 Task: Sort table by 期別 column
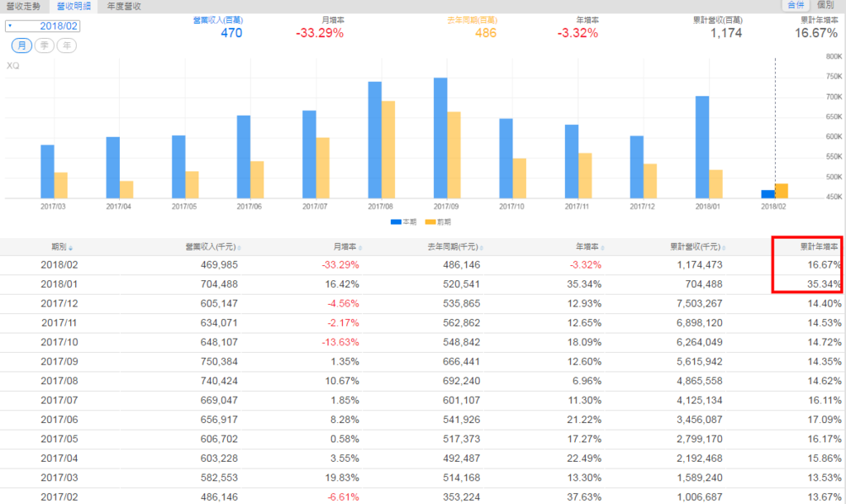coord(61,246)
